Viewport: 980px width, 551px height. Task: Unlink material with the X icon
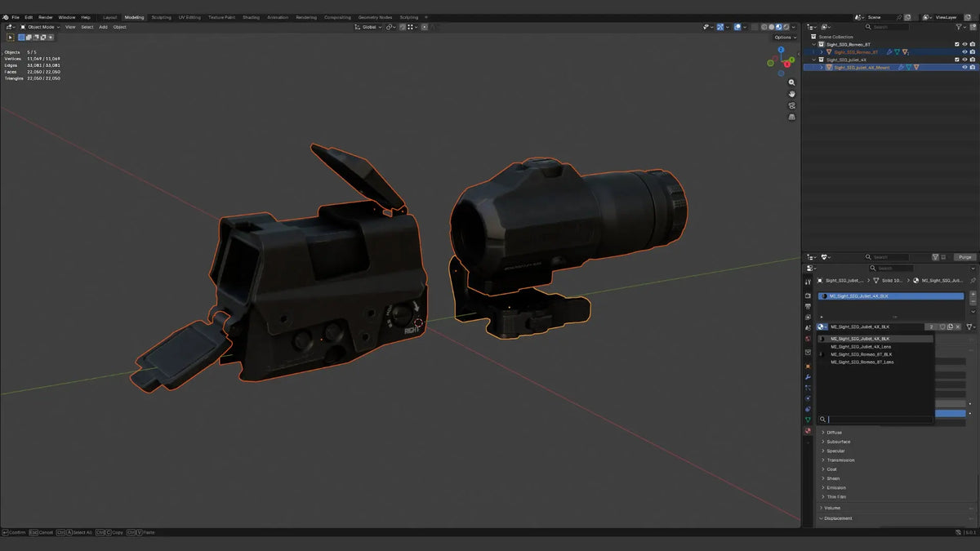pyautogui.click(x=959, y=327)
